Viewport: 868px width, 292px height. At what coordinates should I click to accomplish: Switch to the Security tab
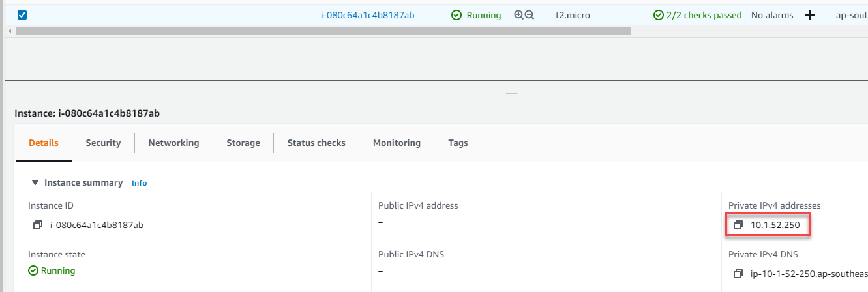[x=103, y=143]
